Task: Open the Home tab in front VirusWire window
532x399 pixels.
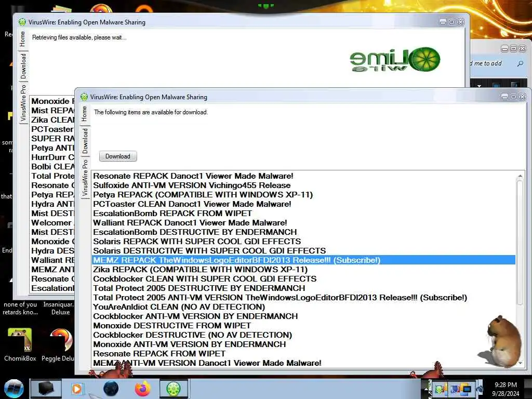Action: click(x=84, y=114)
